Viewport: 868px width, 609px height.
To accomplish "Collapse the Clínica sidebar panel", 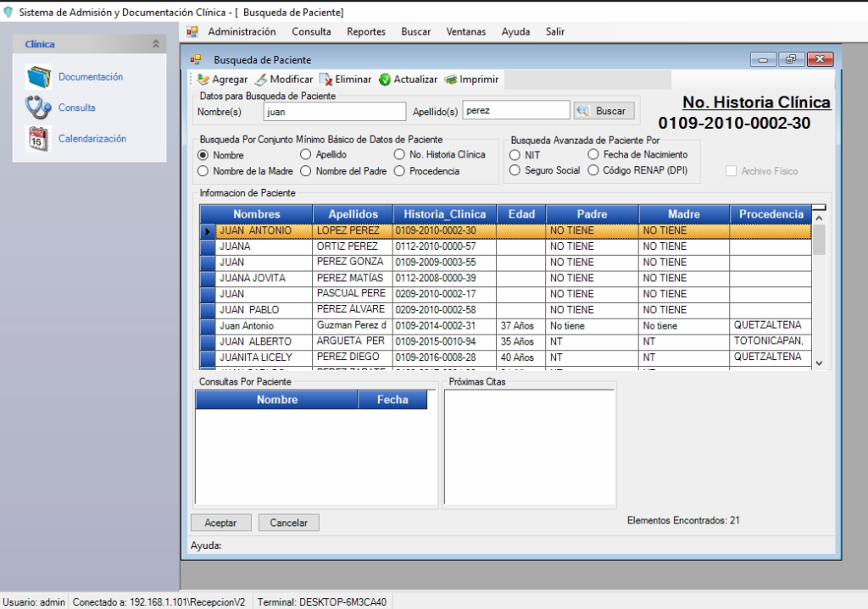I will click(x=155, y=44).
